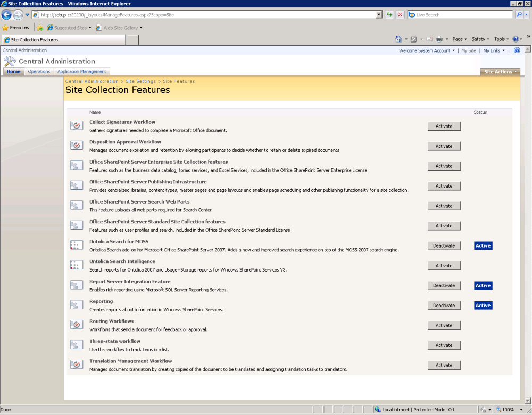Activate Routing Workflows
The image size is (532, 415).
[x=444, y=325]
